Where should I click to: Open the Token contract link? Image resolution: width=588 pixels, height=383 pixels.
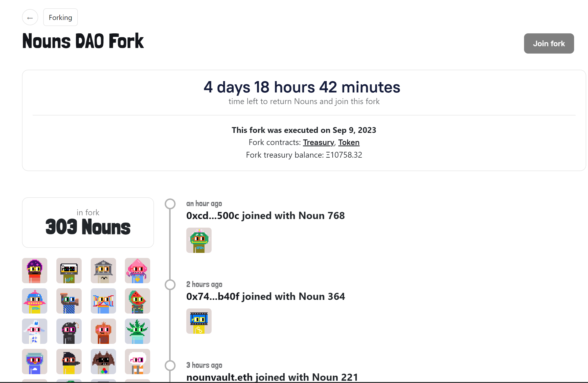(x=349, y=142)
